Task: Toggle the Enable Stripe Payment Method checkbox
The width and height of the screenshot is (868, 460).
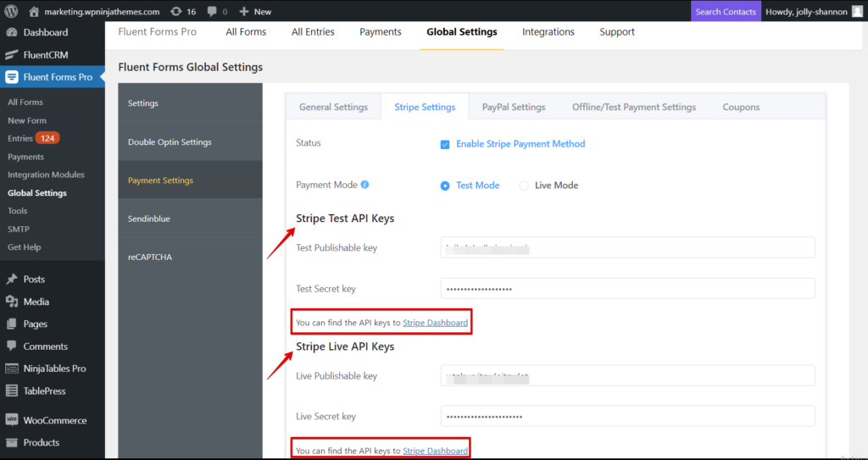Action: 444,145
